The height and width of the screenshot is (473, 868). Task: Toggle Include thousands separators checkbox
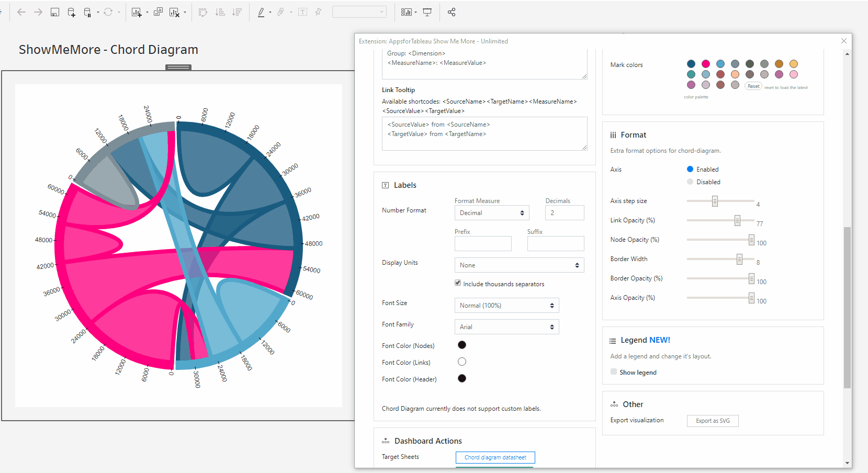[458, 283]
